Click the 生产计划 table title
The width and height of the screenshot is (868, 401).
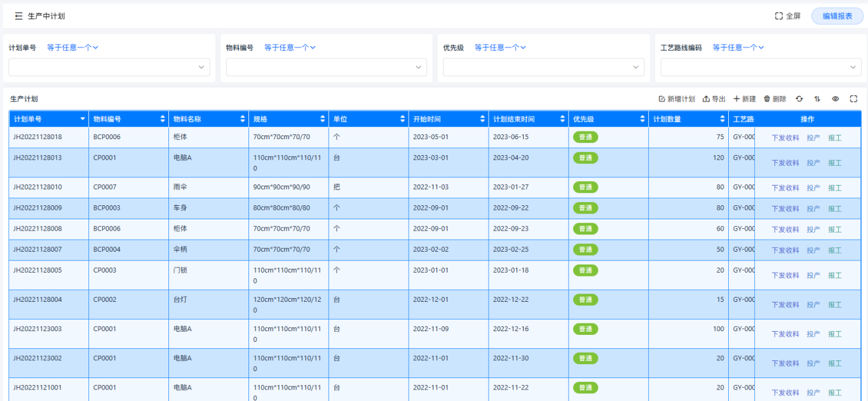(24, 99)
